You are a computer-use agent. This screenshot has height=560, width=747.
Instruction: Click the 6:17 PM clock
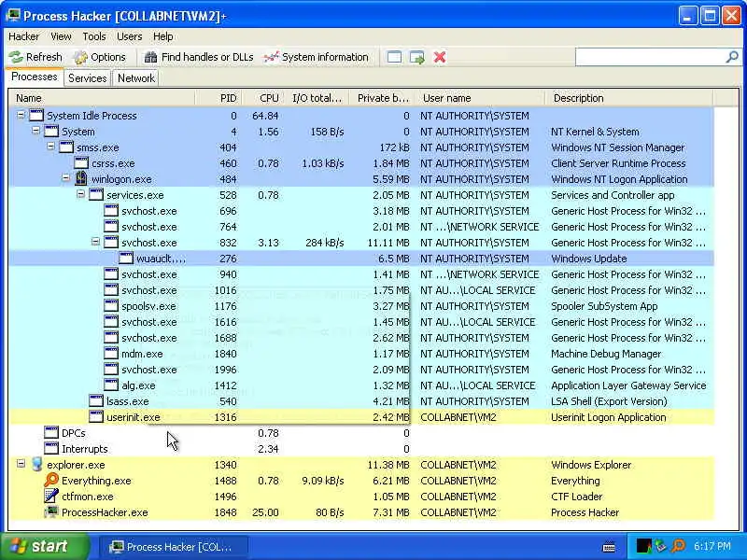(712, 546)
